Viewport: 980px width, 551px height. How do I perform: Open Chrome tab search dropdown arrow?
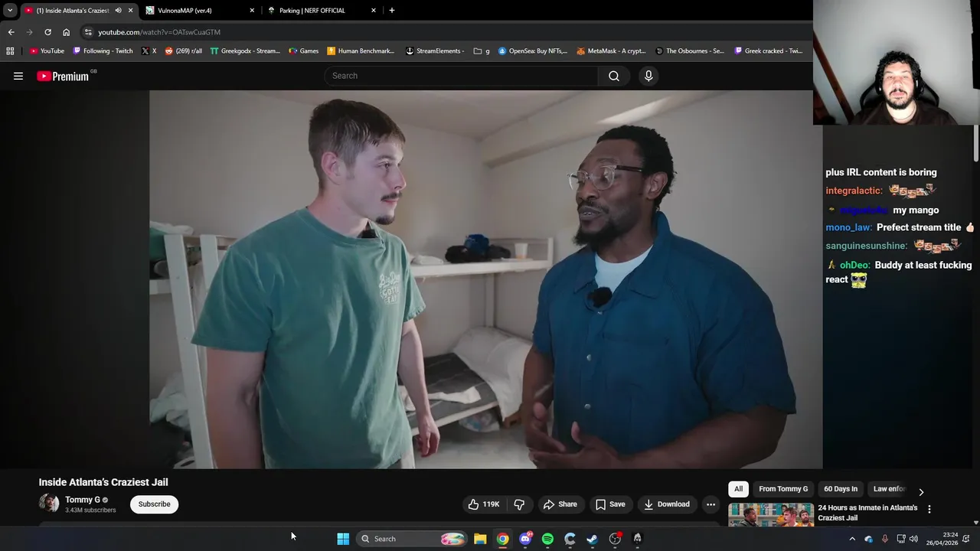pos(10,10)
